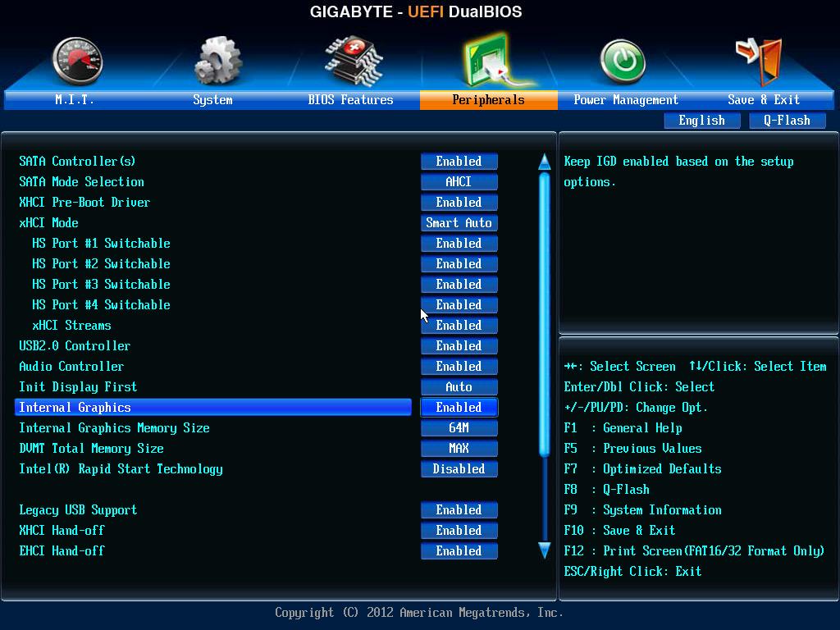This screenshot has height=630, width=840.
Task: Open Legacy USB Support Enabled options
Action: (459, 509)
